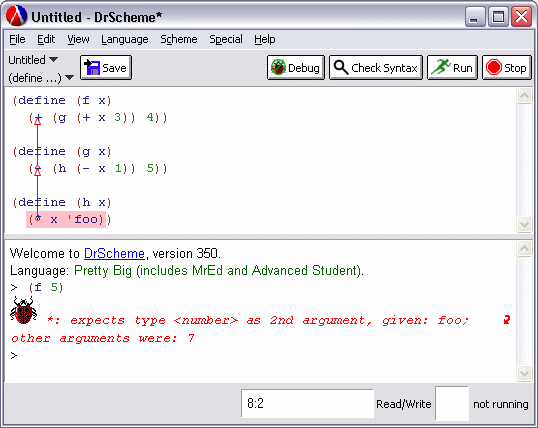Click the 8:2 cursor position field
Viewport: 538px width, 428px height.
click(307, 403)
